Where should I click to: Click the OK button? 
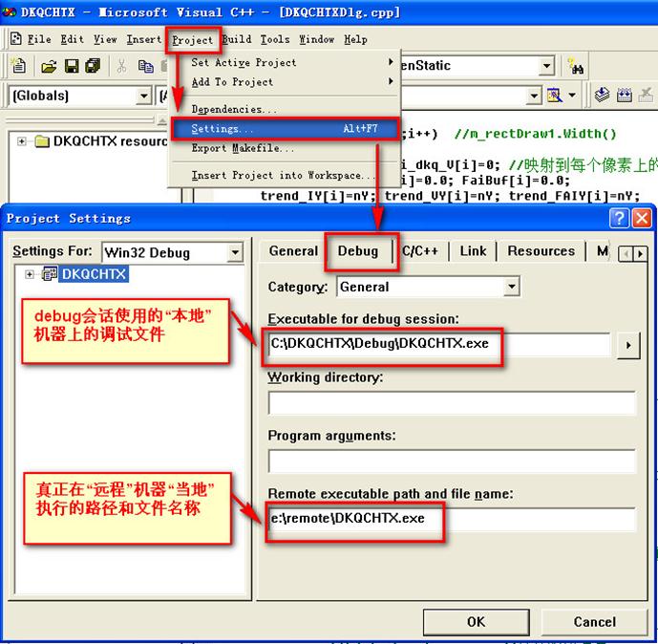[x=476, y=622]
